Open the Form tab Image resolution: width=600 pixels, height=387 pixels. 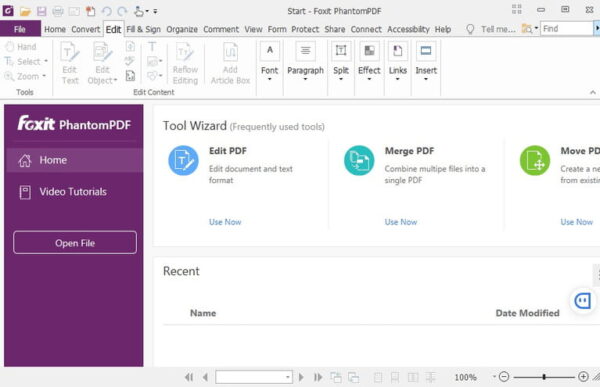pos(277,29)
